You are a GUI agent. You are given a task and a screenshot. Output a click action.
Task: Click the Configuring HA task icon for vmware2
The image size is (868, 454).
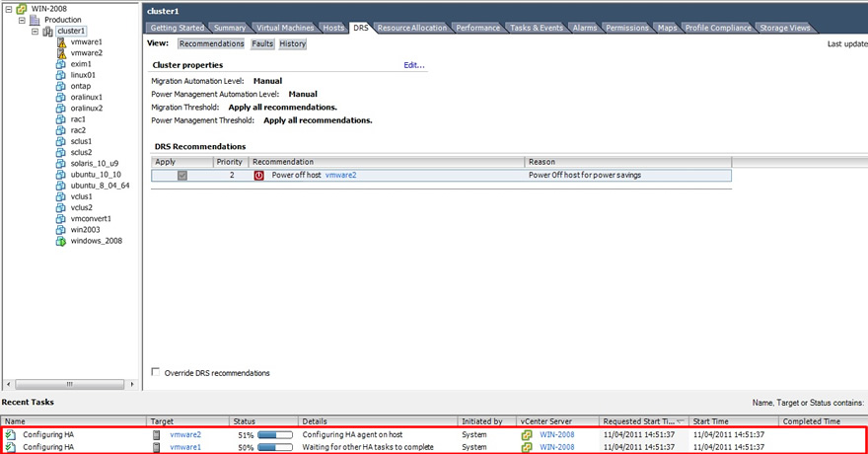pos(11,434)
